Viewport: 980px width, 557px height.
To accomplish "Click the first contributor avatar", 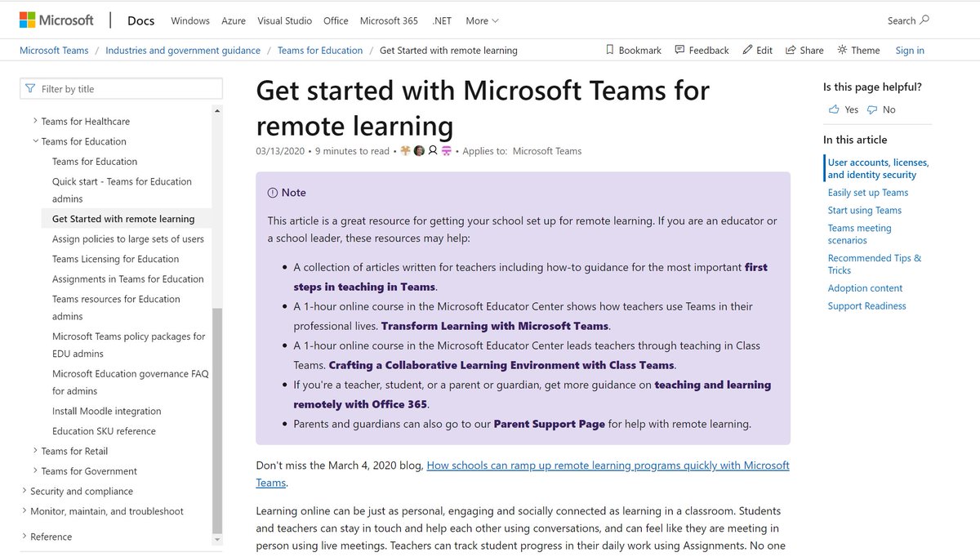I will (406, 150).
